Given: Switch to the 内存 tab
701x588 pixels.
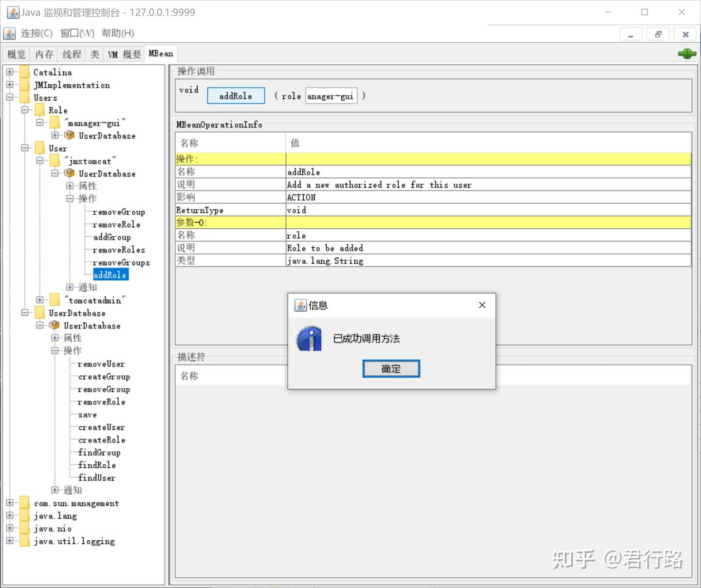Looking at the screenshot, I should click(x=44, y=54).
